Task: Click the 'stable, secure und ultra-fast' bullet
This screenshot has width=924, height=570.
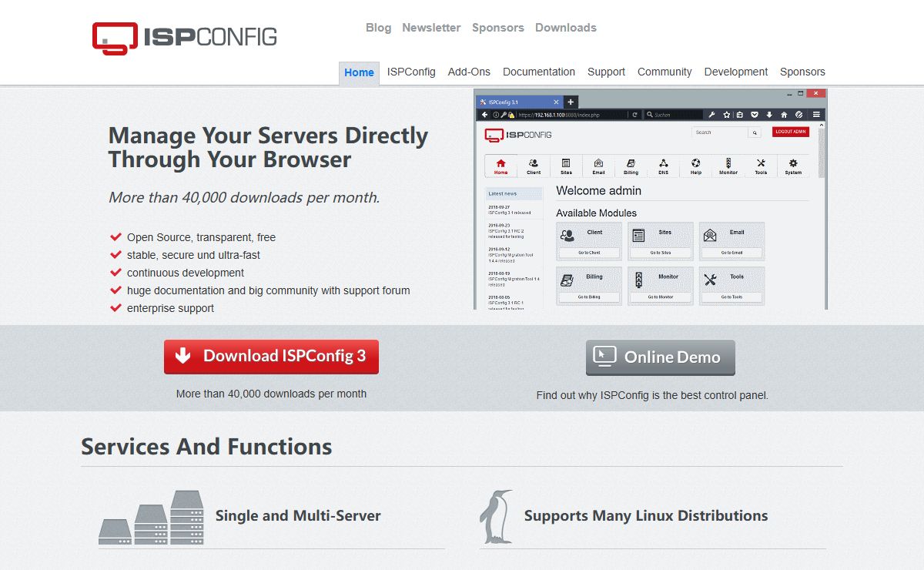Action: click(x=193, y=255)
